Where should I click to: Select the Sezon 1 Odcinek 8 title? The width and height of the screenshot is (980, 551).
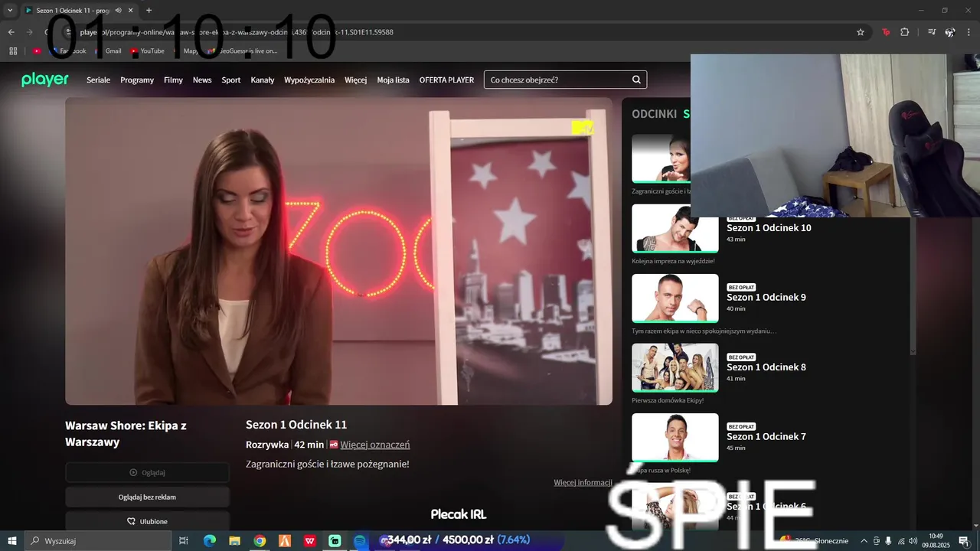pyautogui.click(x=766, y=367)
